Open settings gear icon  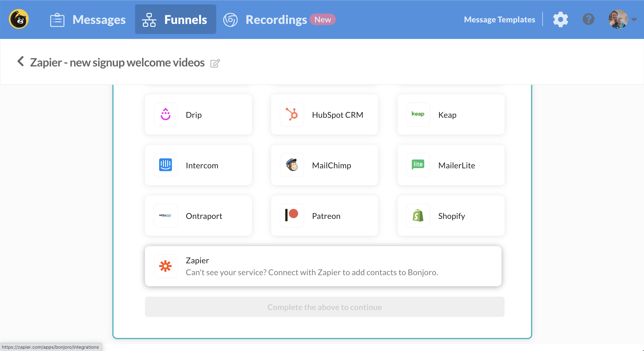[x=560, y=20]
